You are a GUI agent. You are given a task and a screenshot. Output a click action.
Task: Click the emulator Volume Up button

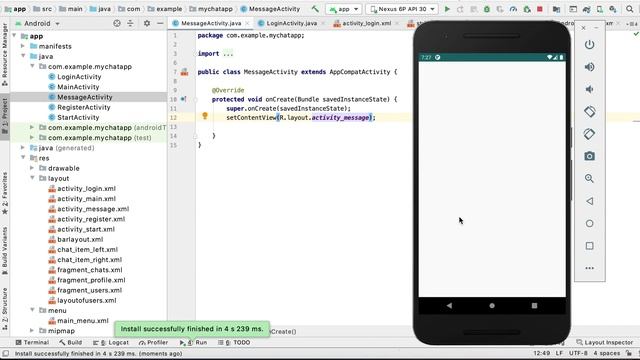point(589,67)
